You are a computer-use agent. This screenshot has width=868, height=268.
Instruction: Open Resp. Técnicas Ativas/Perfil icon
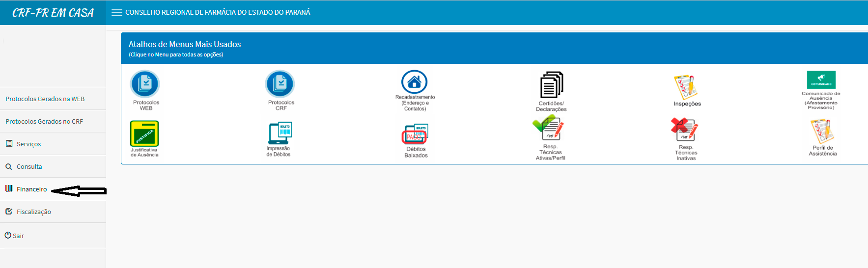(550, 129)
